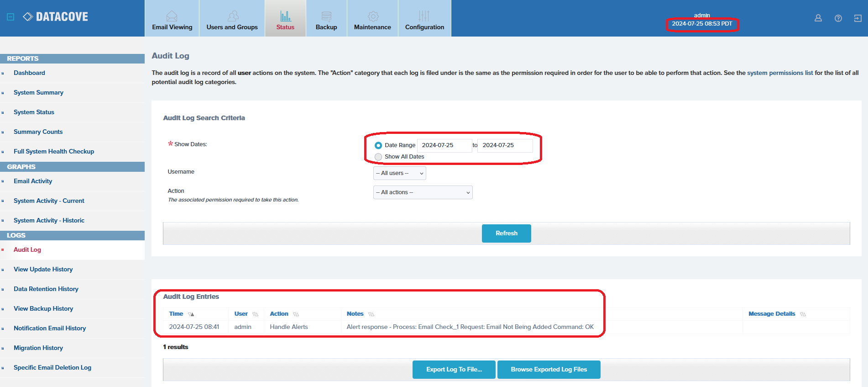Open the Users and Groups icon

pos(233,16)
